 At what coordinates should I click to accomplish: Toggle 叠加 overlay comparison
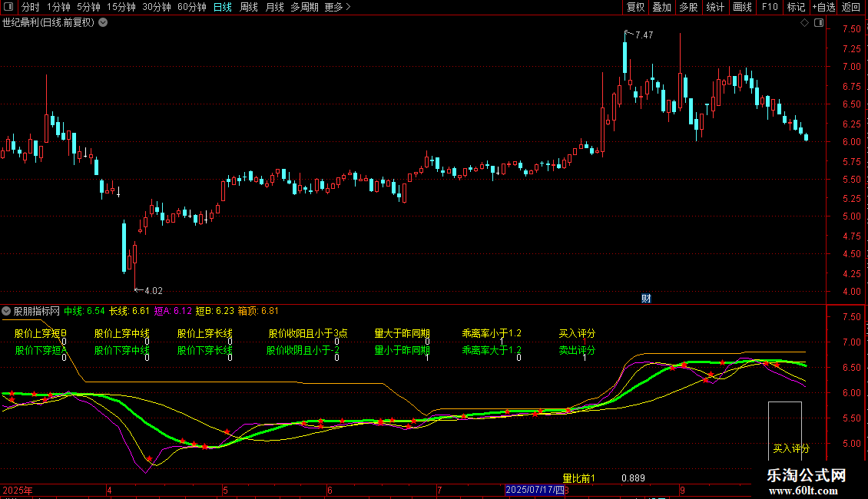coord(661,7)
